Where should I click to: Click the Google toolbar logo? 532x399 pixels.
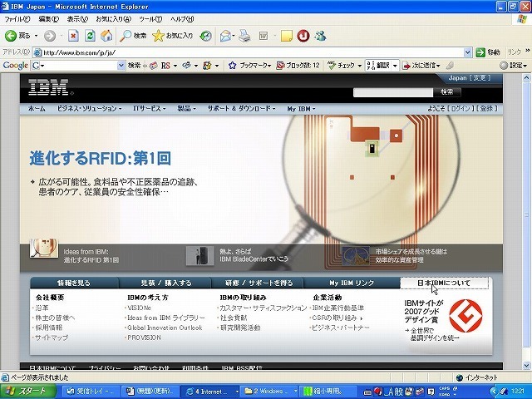tap(15, 65)
